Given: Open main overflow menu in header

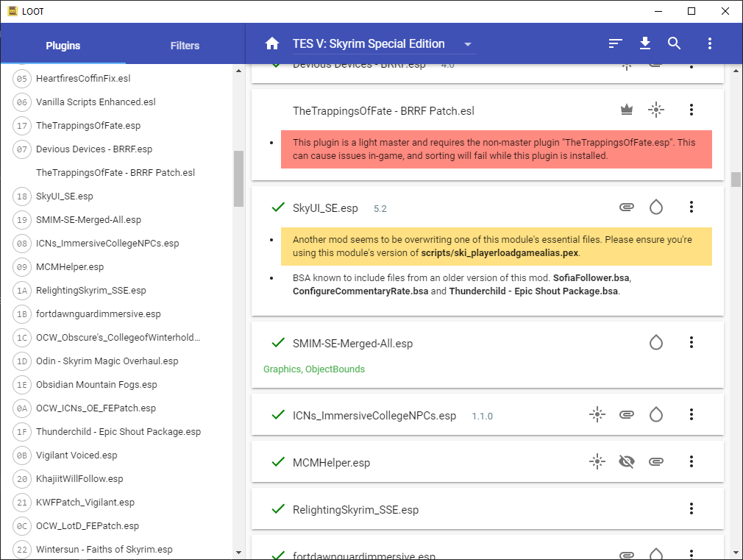Looking at the screenshot, I should [709, 43].
